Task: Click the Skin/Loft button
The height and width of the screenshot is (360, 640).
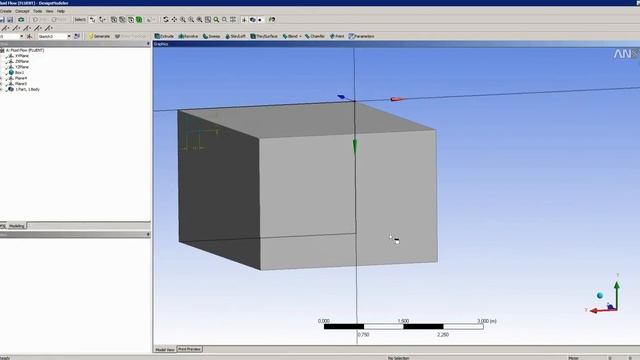Action: pos(236,36)
